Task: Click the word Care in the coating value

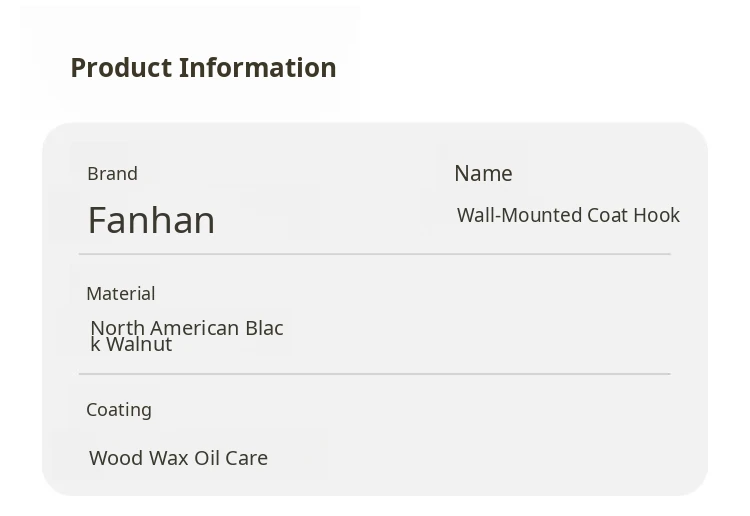Action: coord(246,458)
